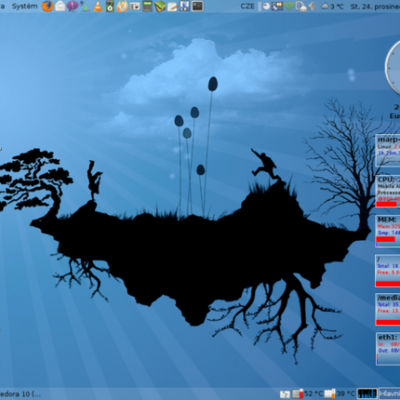Open the purple chat bubble messenger

pyautogui.click(x=72, y=6)
